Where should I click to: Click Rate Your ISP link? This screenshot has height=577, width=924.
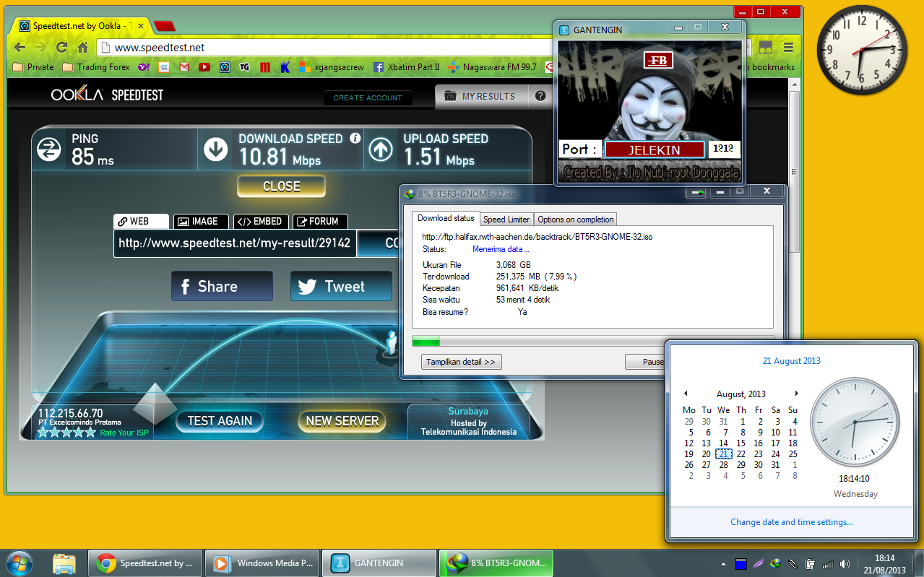click(124, 433)
